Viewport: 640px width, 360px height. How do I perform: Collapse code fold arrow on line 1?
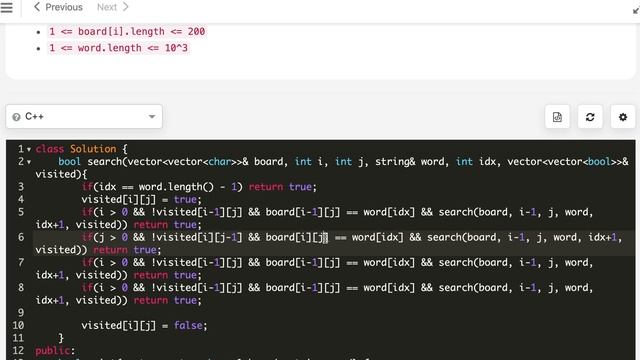pyautogui.click(x=29, y=149)
